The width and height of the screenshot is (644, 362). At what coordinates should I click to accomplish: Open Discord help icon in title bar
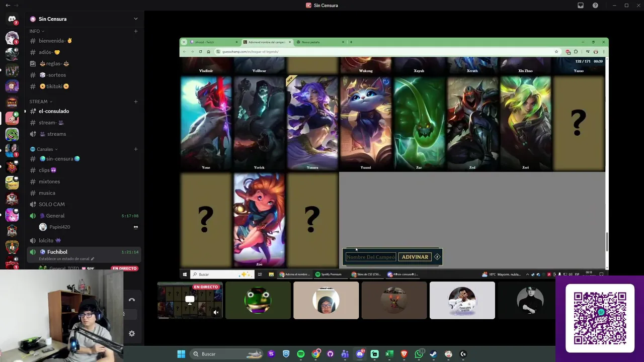pos(595,6)
